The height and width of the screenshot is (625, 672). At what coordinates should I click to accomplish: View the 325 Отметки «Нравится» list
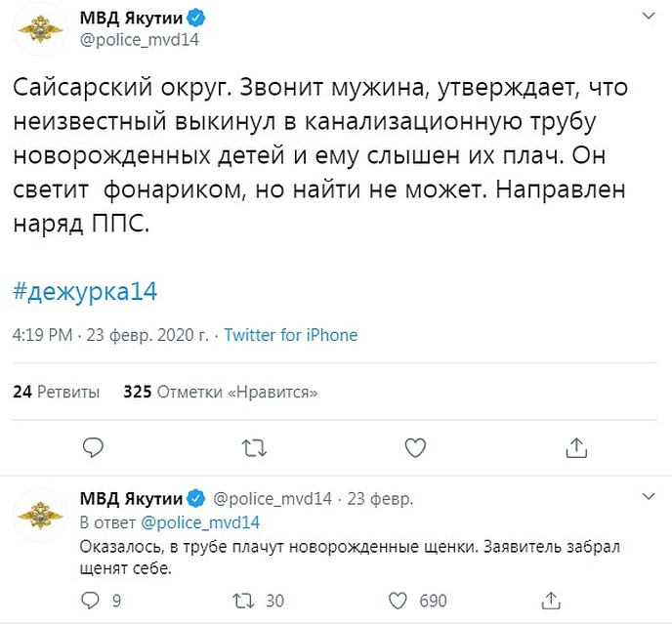pos(221,392)
